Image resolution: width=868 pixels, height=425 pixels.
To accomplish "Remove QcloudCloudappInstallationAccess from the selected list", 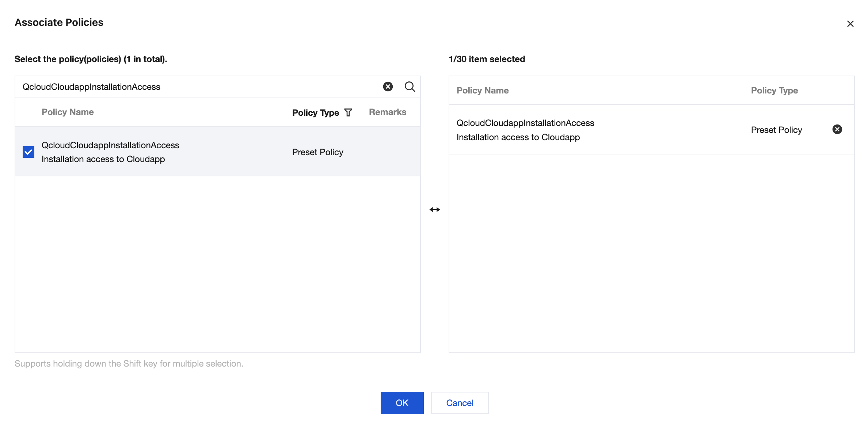I will click(x=837, y=129).
